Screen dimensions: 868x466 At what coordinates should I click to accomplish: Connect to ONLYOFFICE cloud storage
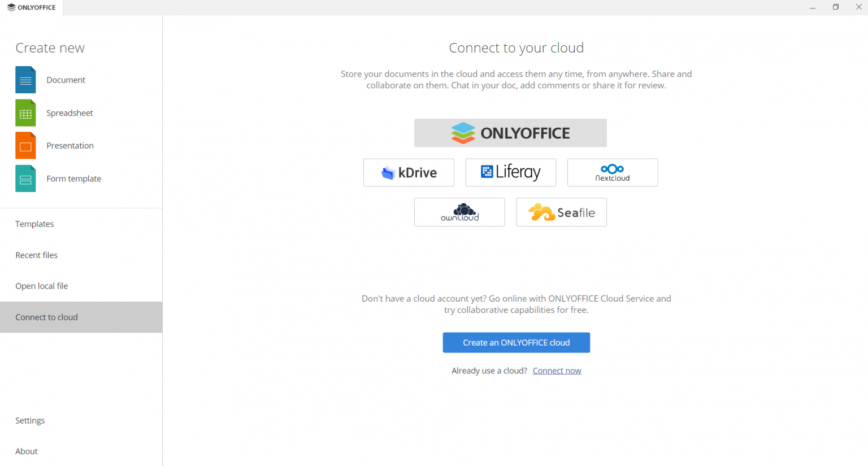510,133
